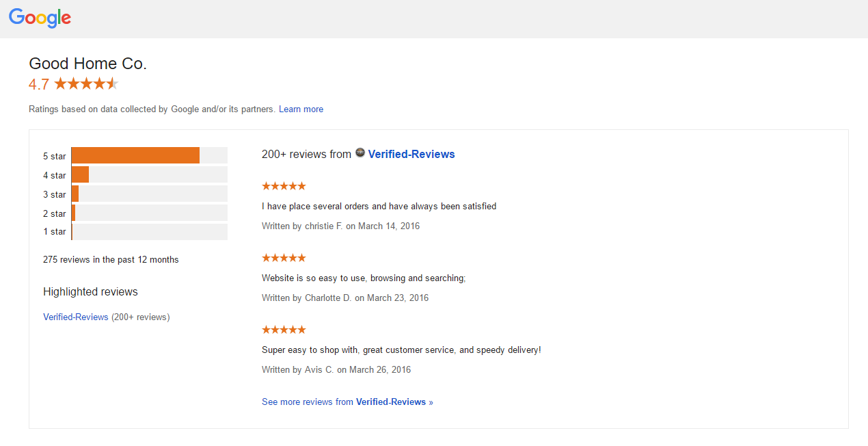Click the 1 star rating bar

click(x=149, y=232)
